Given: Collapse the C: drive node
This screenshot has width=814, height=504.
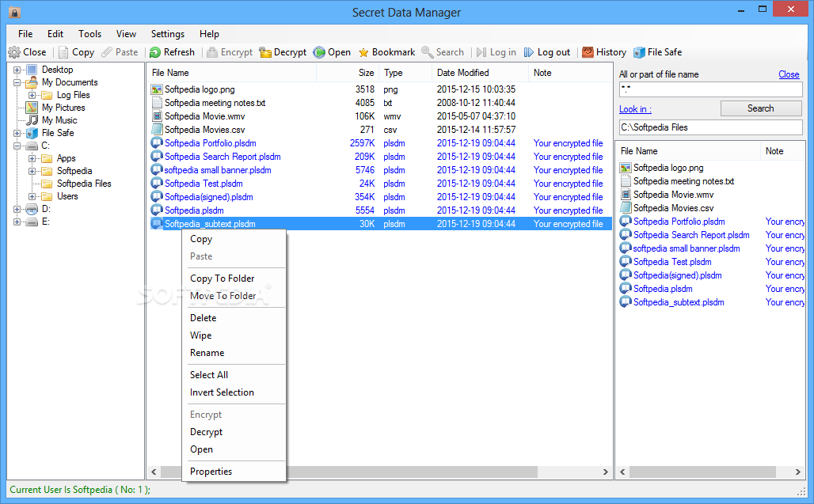Looking at the screenshot, I should pos(17,146).
